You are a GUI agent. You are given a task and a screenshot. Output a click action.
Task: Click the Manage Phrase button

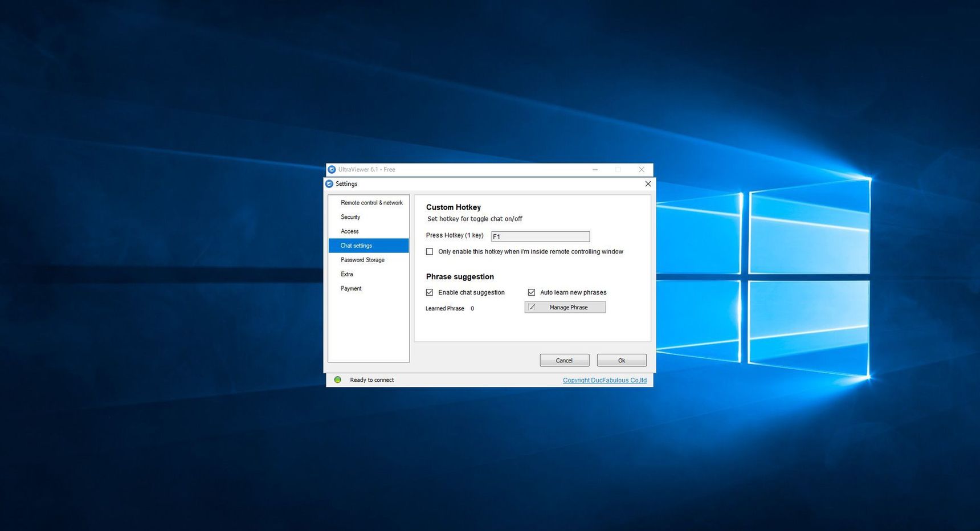click(x=565, y=307)
